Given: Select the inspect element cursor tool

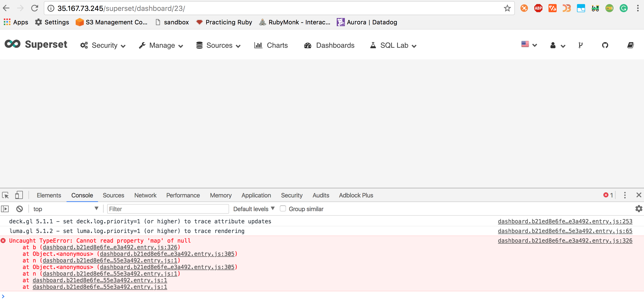Looking at the screenshot, I should [5, 195].
